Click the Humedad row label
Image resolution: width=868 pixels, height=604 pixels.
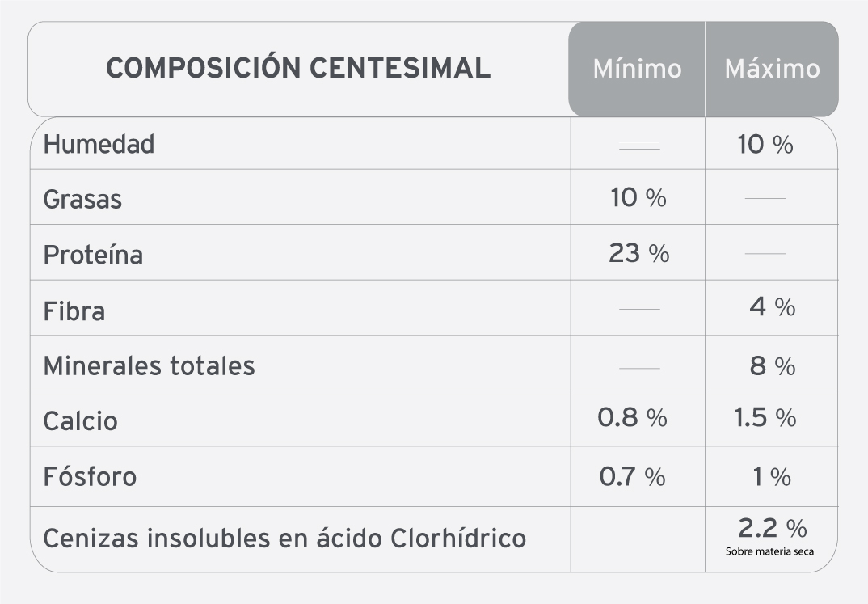tap(99, 144)
